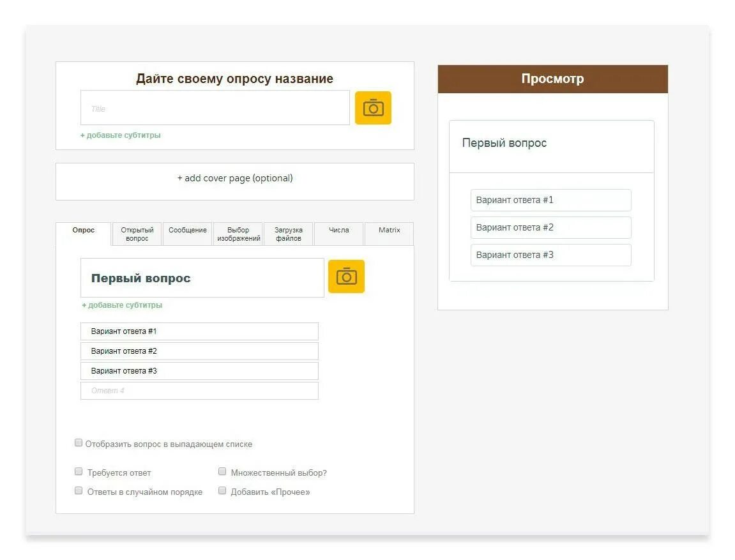Viewport: 735px width, 560px height.
Task: Click the "Первый вопрос" question text field
Action: pyautogui.click(x=202, y=278)
